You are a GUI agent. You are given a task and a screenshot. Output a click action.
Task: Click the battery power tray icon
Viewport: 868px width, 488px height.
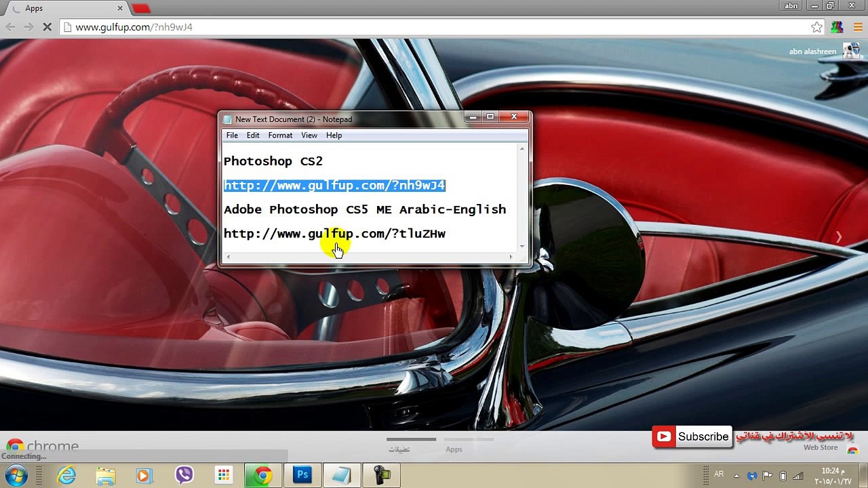pos(783,475)
